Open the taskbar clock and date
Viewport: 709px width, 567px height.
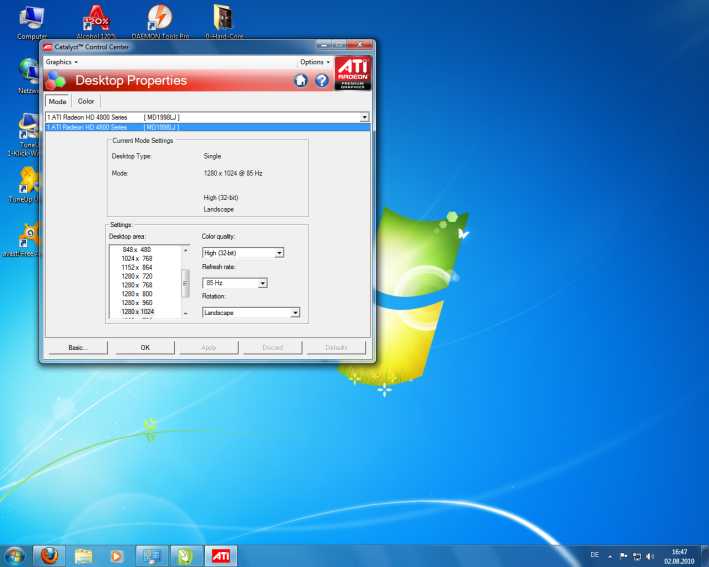679,557
